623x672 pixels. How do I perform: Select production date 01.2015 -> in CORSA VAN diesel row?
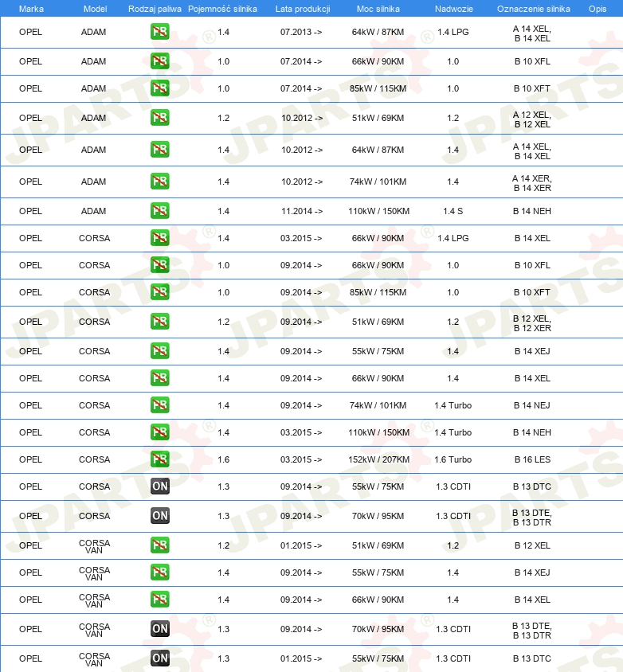pos(301,658)
